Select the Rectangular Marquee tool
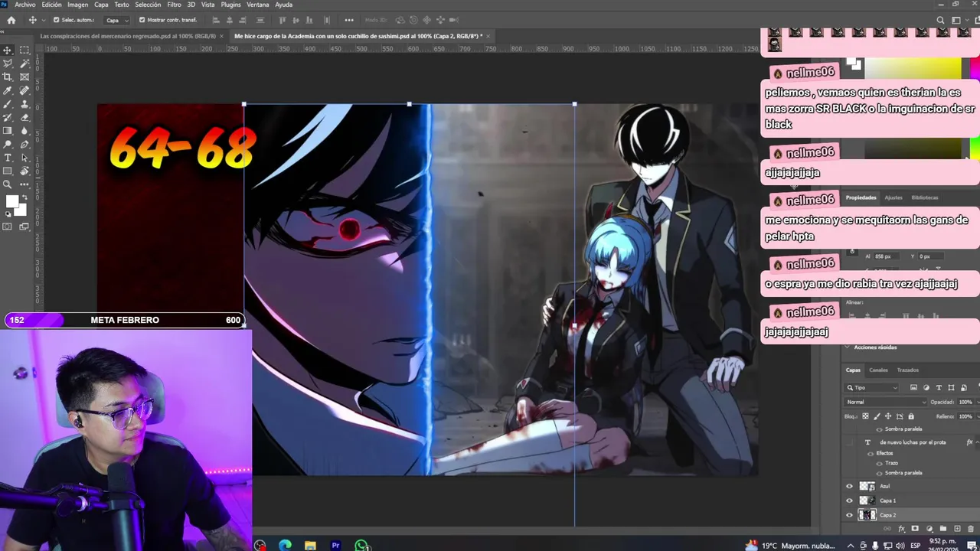The image size is (980, 551). 24,51
